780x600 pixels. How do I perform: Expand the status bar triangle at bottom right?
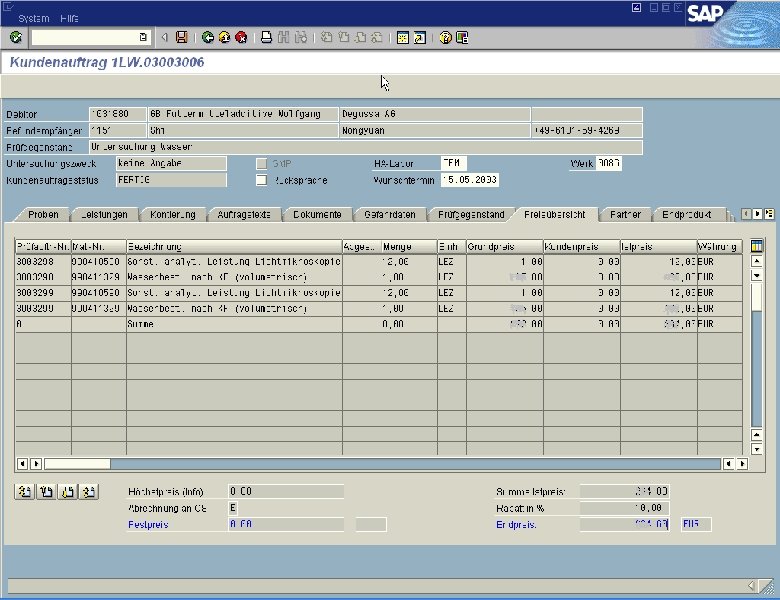point(751,586)
